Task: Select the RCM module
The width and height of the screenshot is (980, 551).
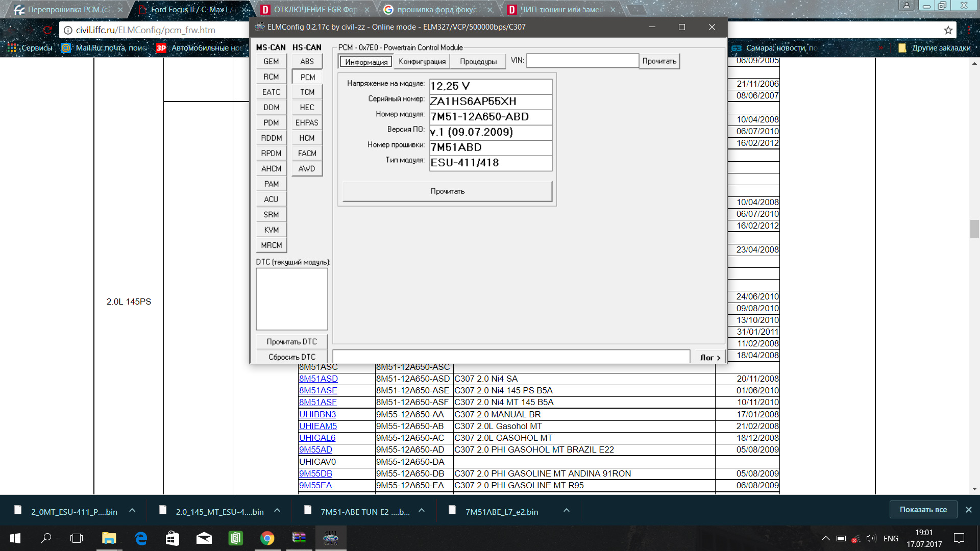Action: [x=271, y=77]
